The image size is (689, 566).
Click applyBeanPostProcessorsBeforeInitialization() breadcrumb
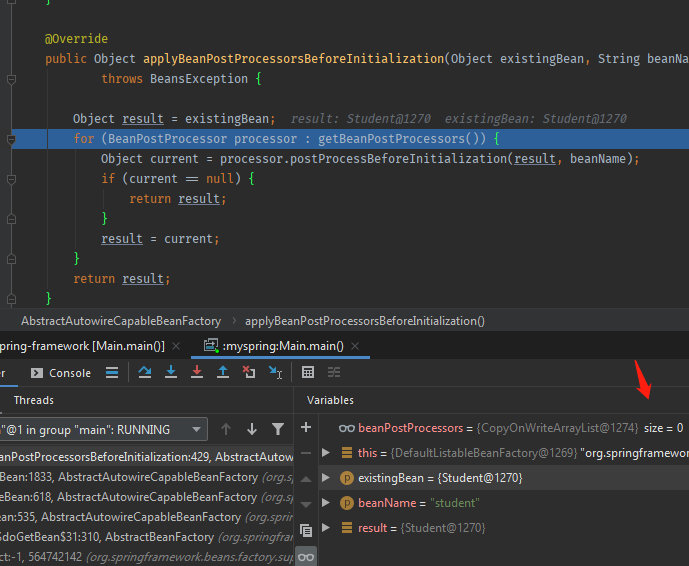(365, 321)
